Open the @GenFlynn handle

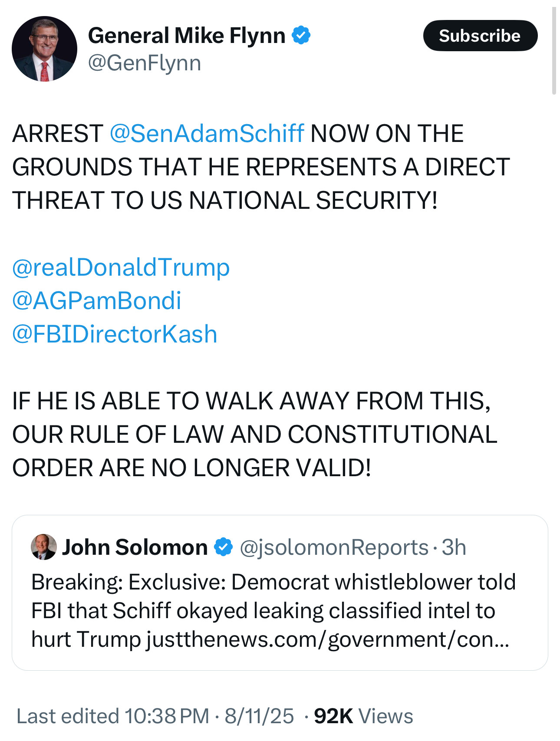click(x=145, y=63)
